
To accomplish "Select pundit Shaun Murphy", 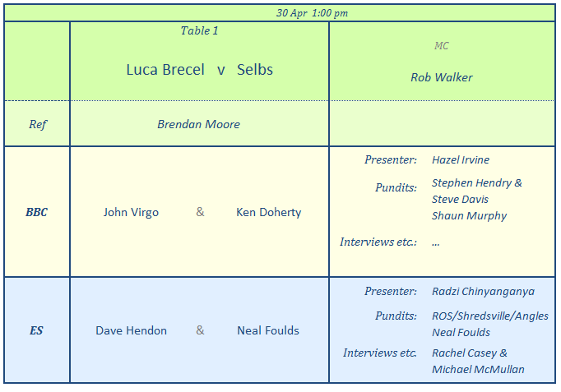I will click(469, 216).
